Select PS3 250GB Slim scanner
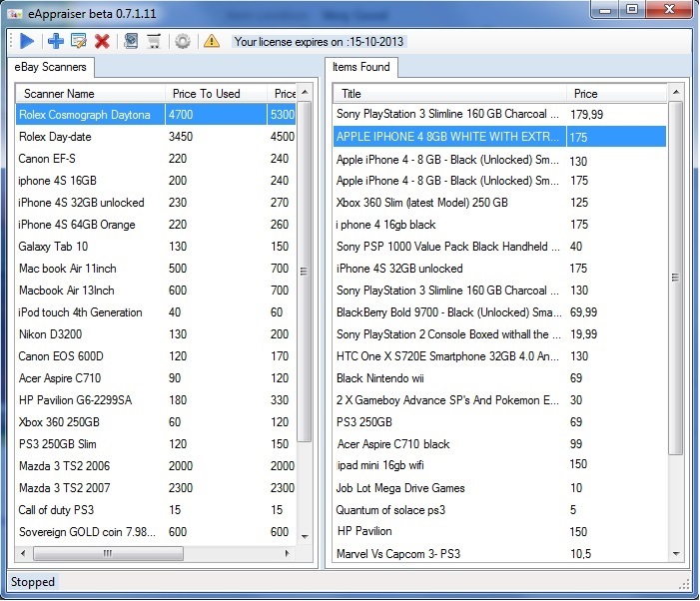The width and height of the screenshot is (700, 601). coord(156,444)
